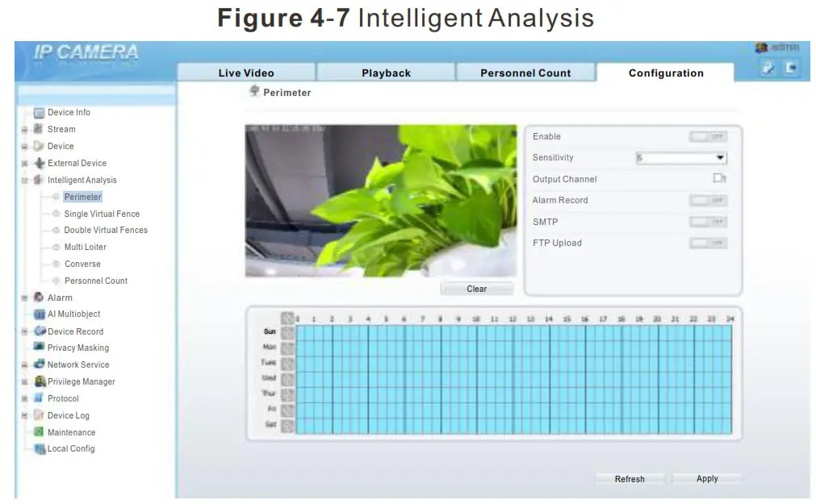Screen dimensions: 816x504
Task: Click the Privilege Manager icon
Action: point(40,381)
